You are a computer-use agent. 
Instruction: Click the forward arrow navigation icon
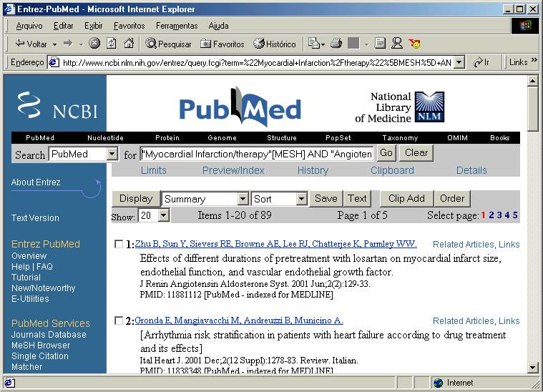68,44
